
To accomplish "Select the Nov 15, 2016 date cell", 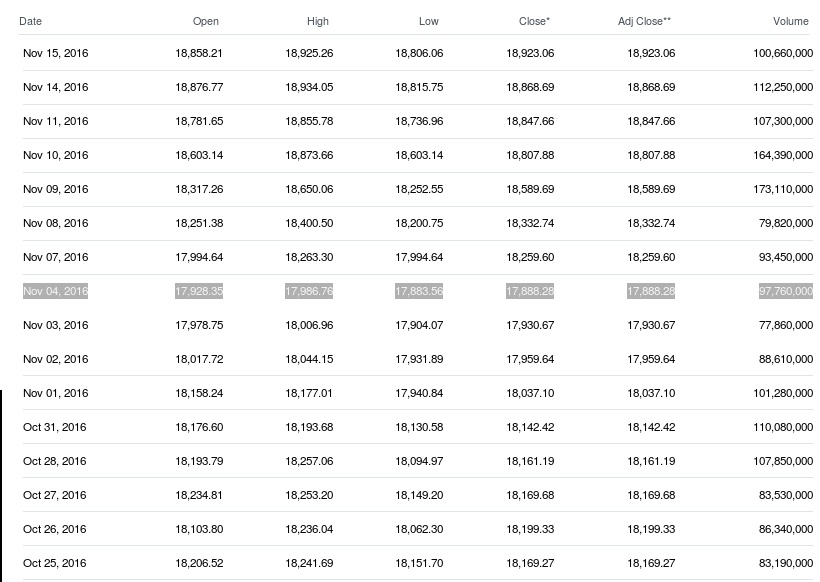I will pos(56,53).
